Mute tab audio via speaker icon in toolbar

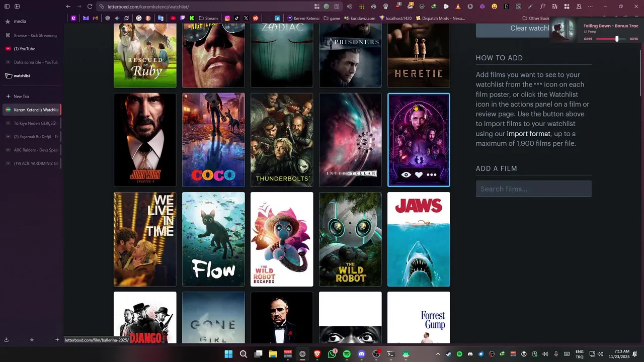pyautogui.click(x=349, y=7)
